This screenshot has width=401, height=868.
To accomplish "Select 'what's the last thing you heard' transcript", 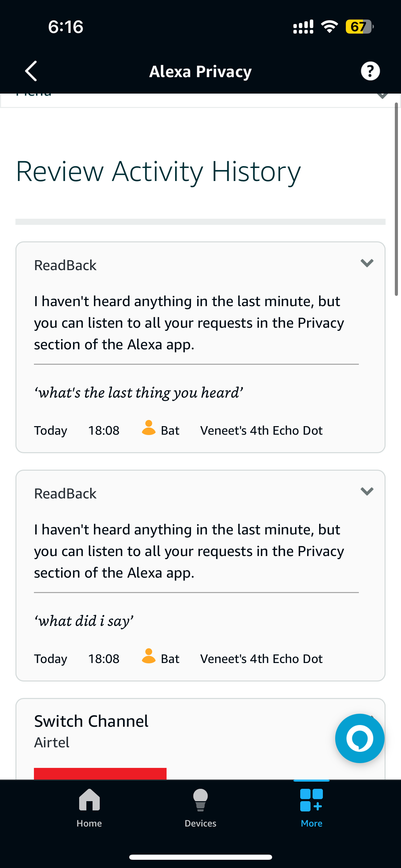I will point(139,393).
